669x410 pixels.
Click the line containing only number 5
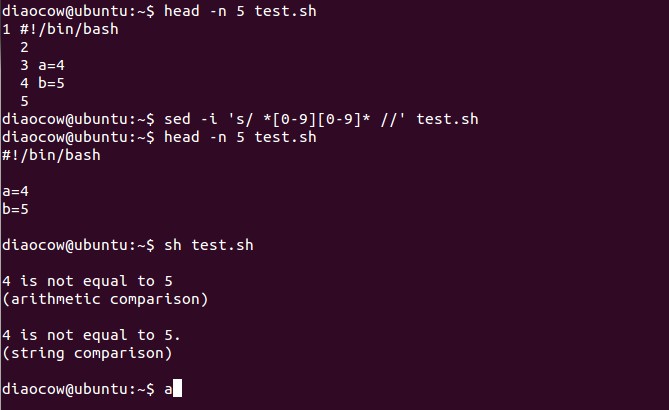pos(24,101)
